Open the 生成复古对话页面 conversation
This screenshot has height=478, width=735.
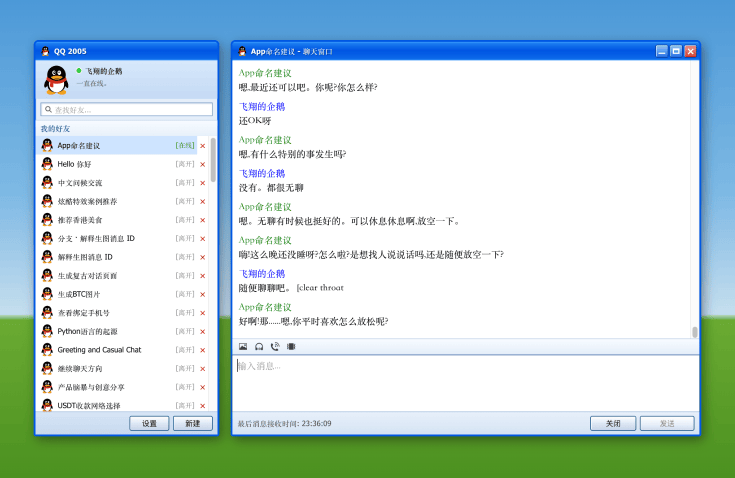[x=116, y=276]
